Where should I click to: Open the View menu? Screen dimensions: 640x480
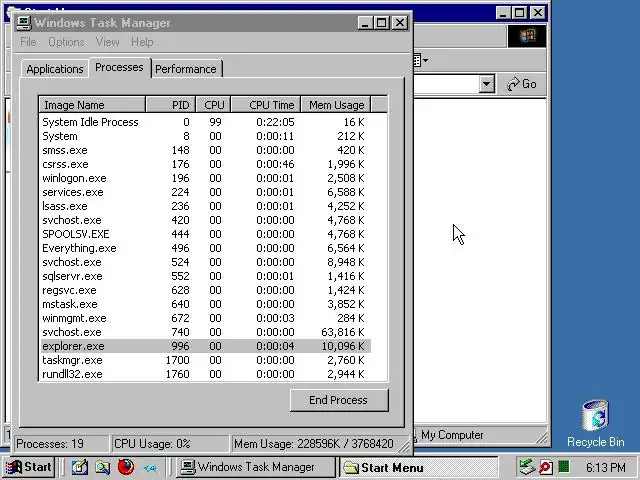tap(108, 42)
